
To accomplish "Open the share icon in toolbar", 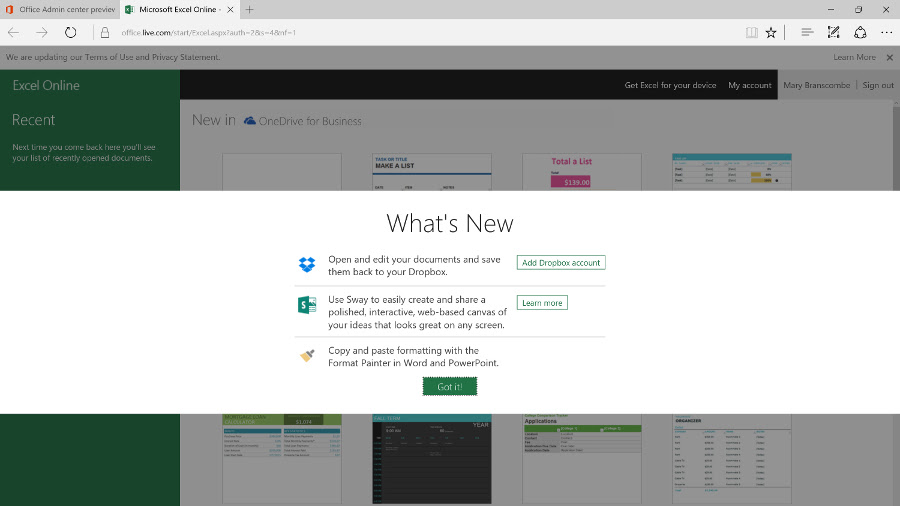I will [860, 33].
